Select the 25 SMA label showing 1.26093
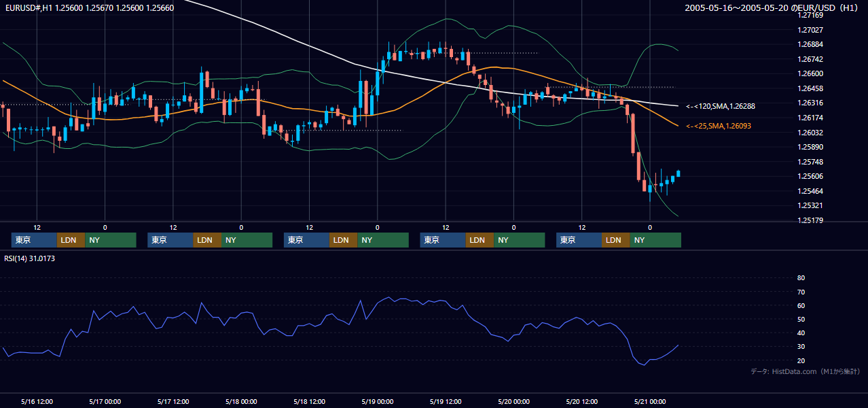Image resolution: width=868 pixels, height=408 pixels. (718, 126)
